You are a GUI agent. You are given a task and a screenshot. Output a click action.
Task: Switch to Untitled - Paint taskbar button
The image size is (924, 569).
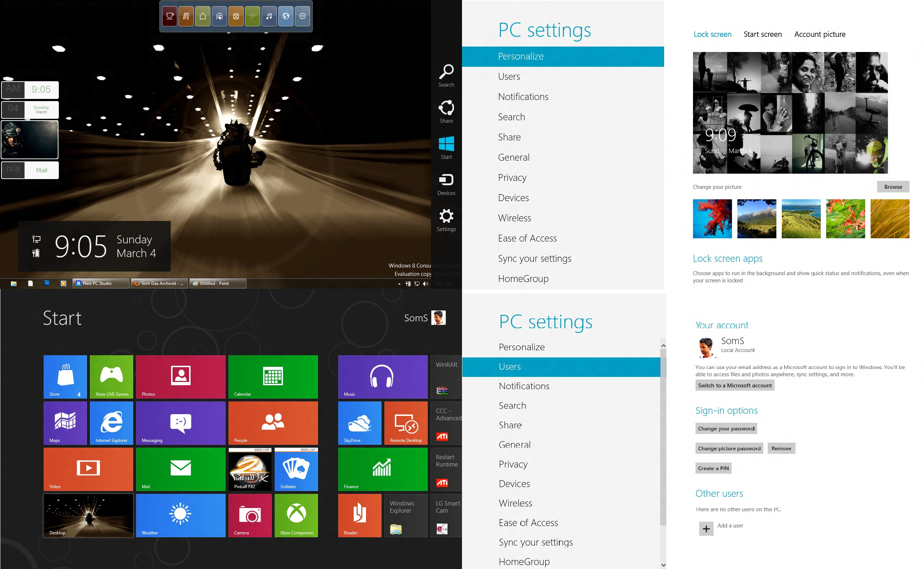click(x=217, y=283)
